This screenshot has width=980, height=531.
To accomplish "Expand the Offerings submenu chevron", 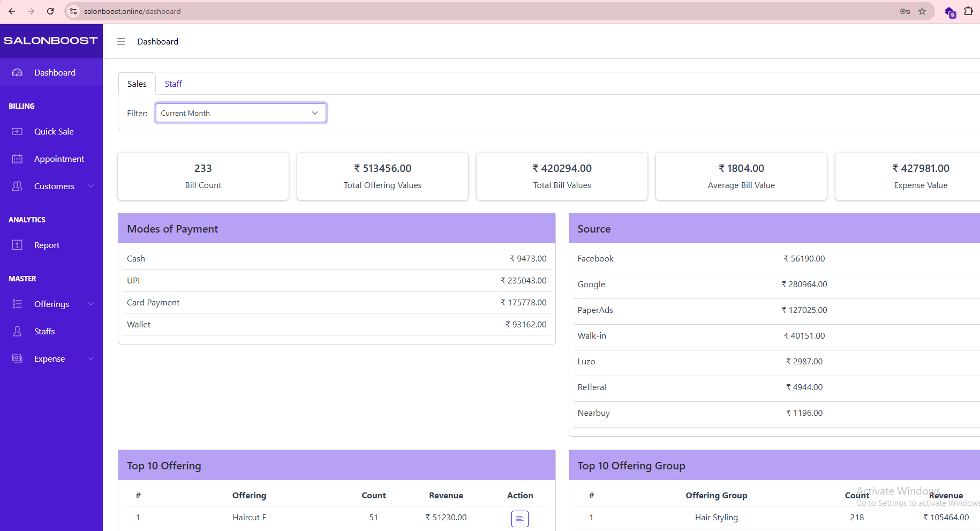I will 91,304.
